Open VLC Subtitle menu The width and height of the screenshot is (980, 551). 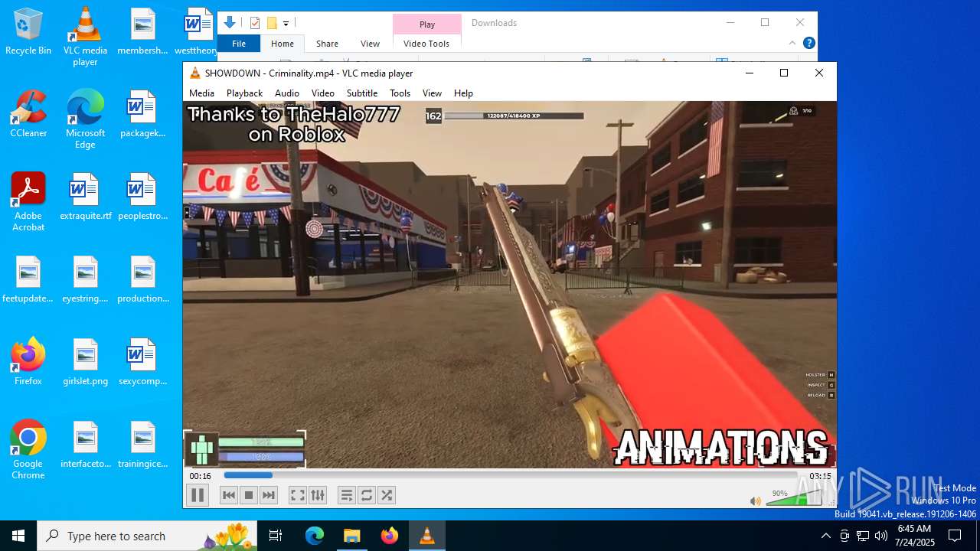coord(362,93)
